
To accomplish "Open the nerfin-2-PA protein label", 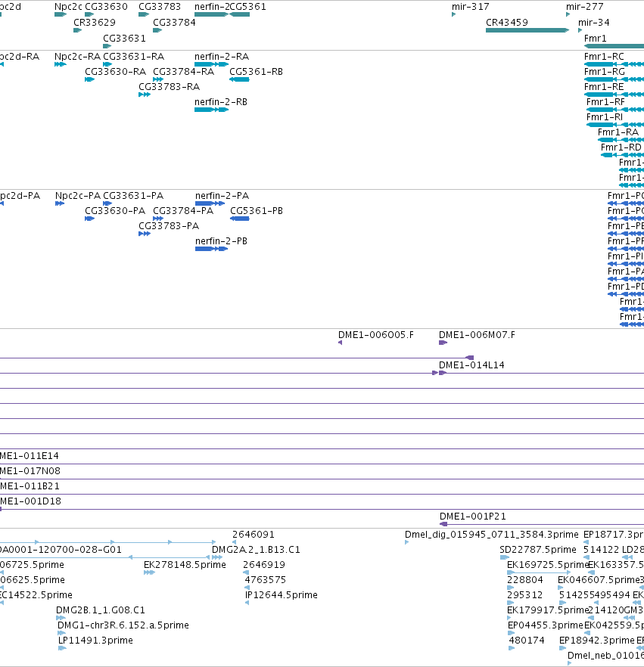I will 222,196.
